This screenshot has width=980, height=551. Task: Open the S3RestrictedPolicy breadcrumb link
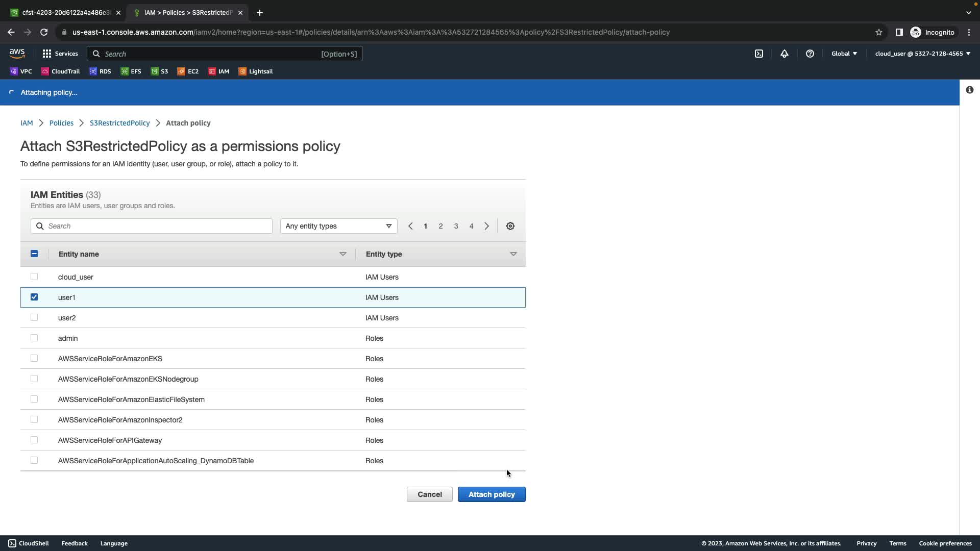(119, 123)
